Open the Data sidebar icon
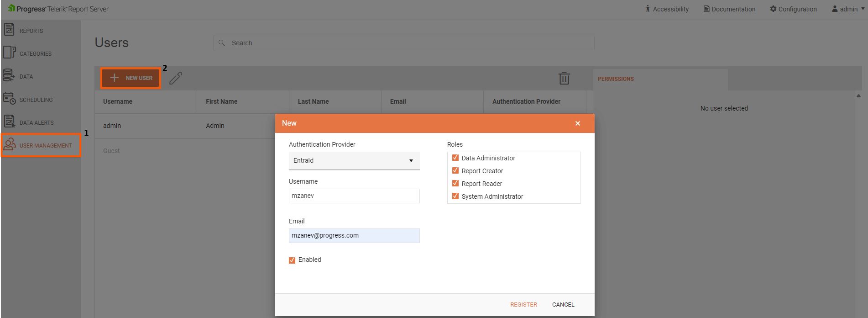868x318 pixels. (9, 75)
